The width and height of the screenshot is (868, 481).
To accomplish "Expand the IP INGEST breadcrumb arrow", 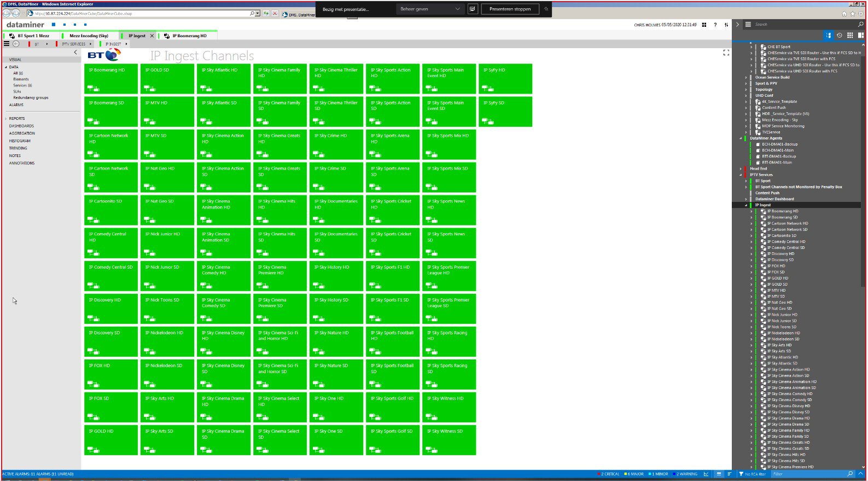I will coord(126,44).
